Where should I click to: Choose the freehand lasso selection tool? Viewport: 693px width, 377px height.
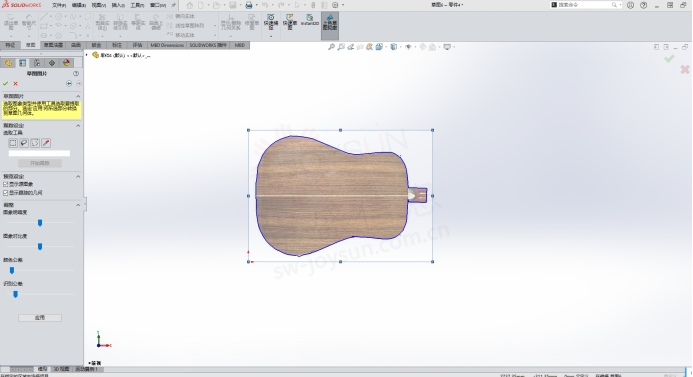point(24,143)
